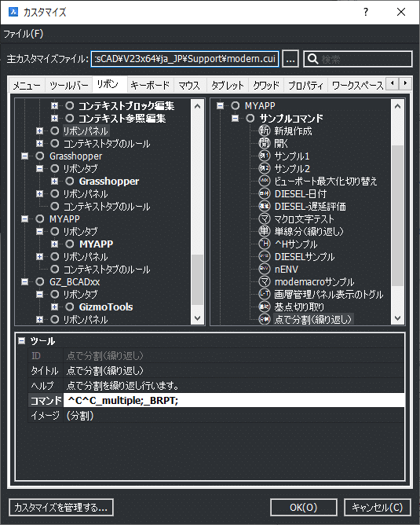The height and width of the screenshot is (525, 420).
Task: Open the ファイル(F) menu
Action: [23, 34]
